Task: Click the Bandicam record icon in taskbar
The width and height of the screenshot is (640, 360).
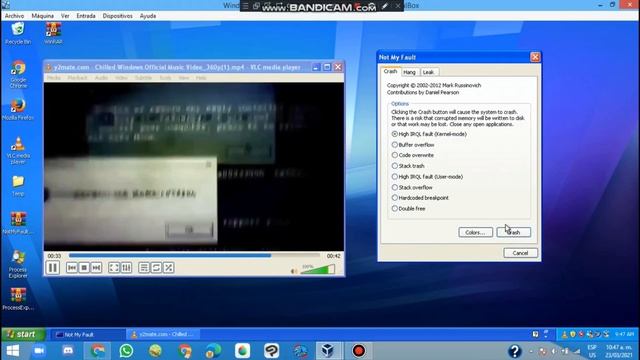Action: tap(358, 351)
